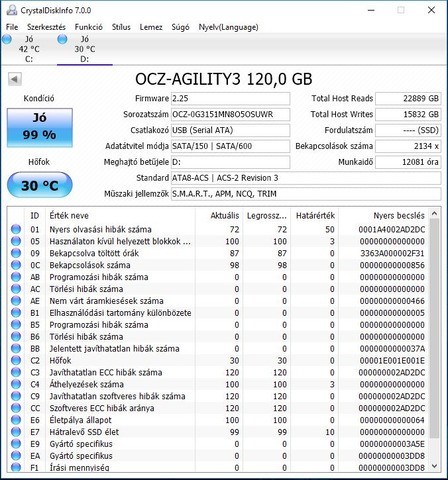Click the scrollbar up arrow in SMART list
This screenshot has width=448, height=480.
(x=434, y=213)
